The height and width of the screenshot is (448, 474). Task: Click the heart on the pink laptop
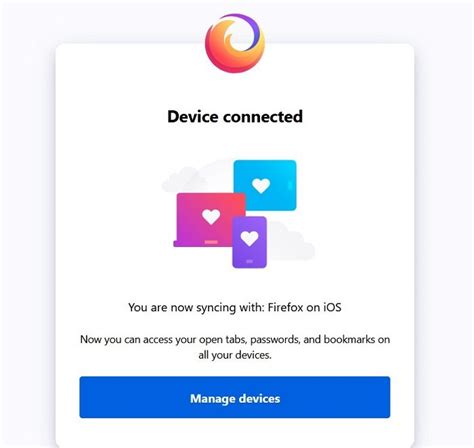[x=211, y=216]
